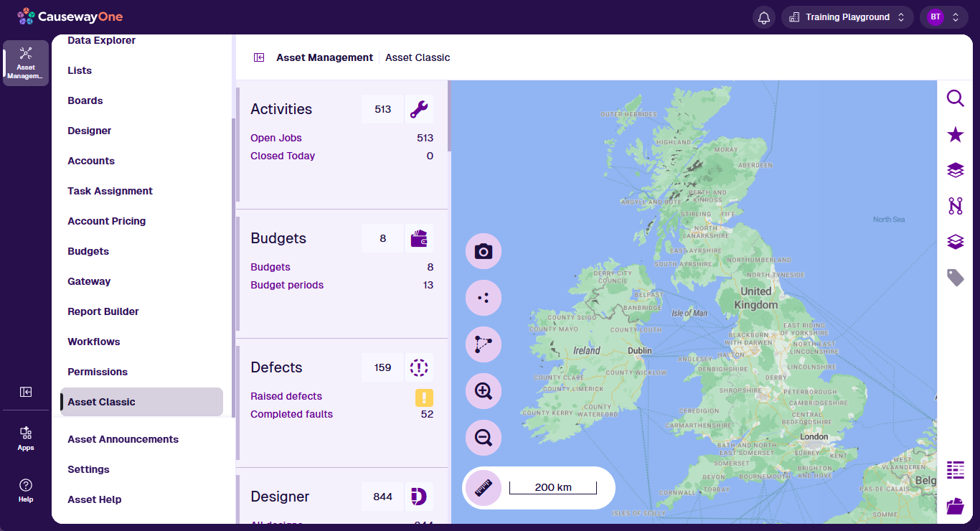Select the cluster points tool on the map

pos(484,298)
